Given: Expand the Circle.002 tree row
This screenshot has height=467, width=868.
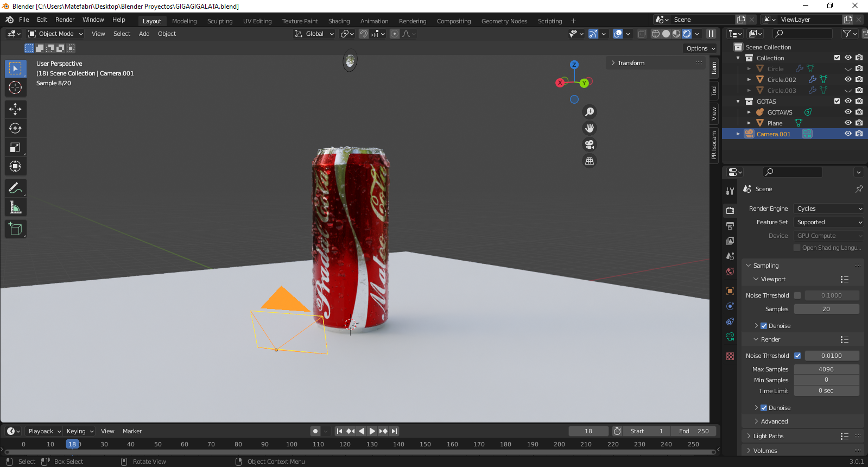Looking at the screenshot, I should click(x=749, y=79).
